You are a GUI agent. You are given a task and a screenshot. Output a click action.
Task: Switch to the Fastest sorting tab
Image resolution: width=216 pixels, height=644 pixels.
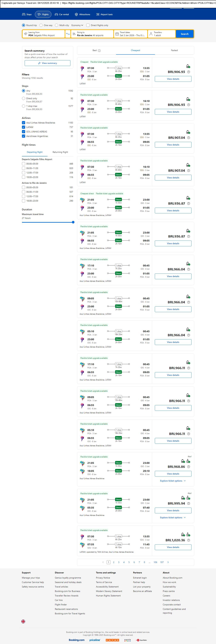click(x=174, y=50)
